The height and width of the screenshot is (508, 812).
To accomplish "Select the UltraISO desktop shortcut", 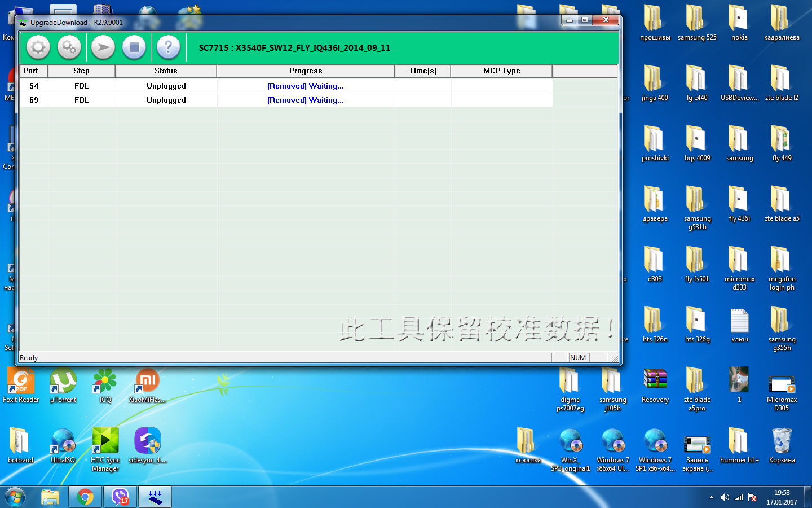I will (63, 446).
